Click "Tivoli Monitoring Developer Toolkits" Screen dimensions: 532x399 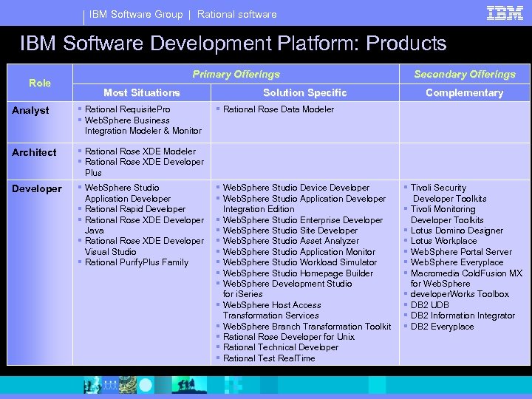click(447, 214)
